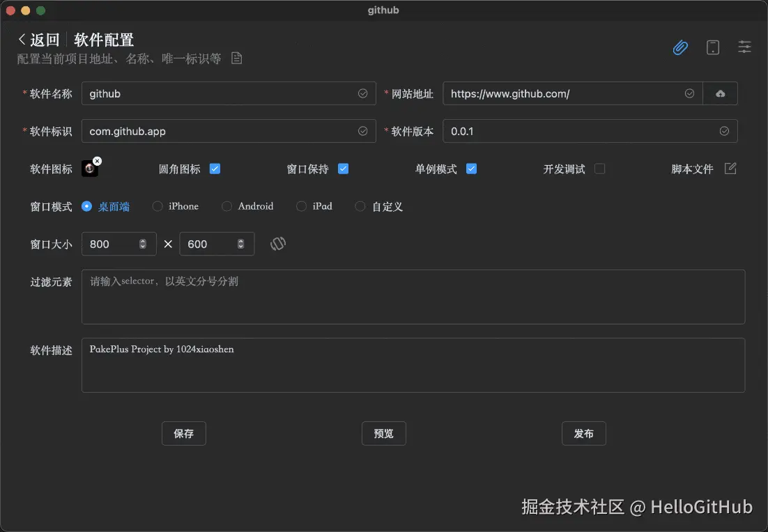Focus the 网站地址 URL field
The width and height of the screenshot is (768, 532).
[x=573, y=93]
